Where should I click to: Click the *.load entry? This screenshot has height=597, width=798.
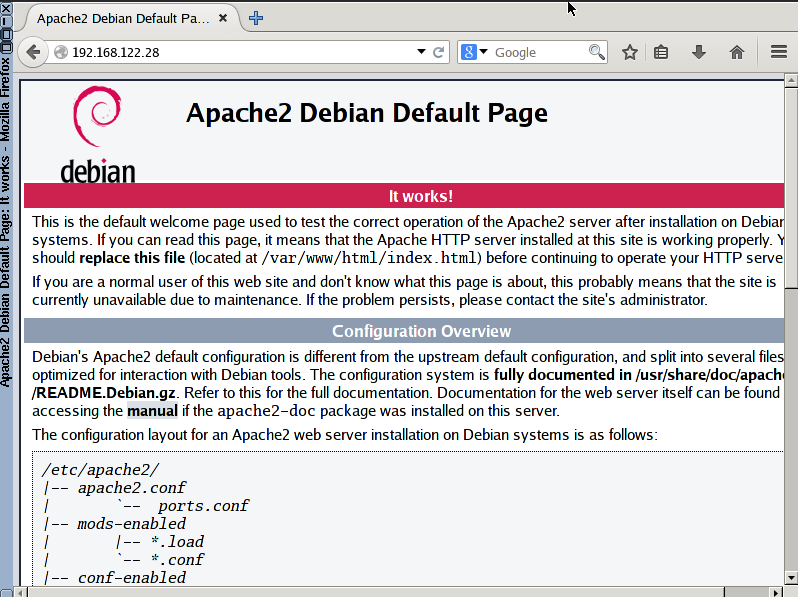coord(178,542)
